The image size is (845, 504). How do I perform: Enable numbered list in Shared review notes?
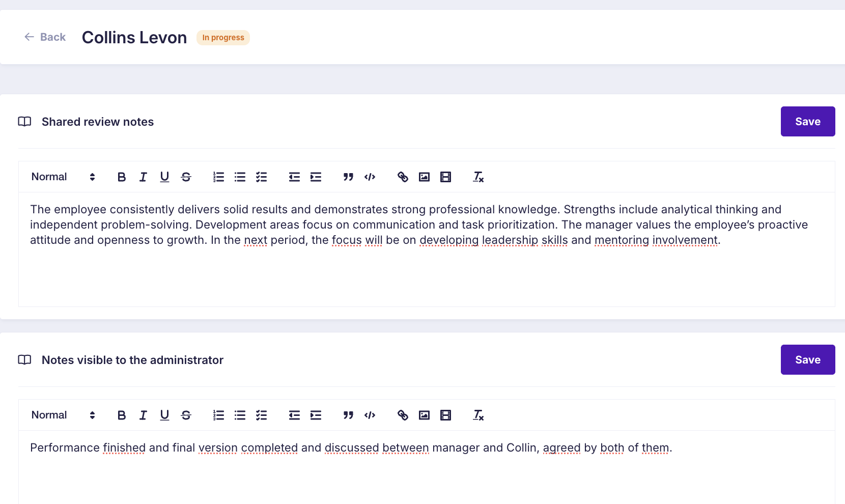(218, 177)
